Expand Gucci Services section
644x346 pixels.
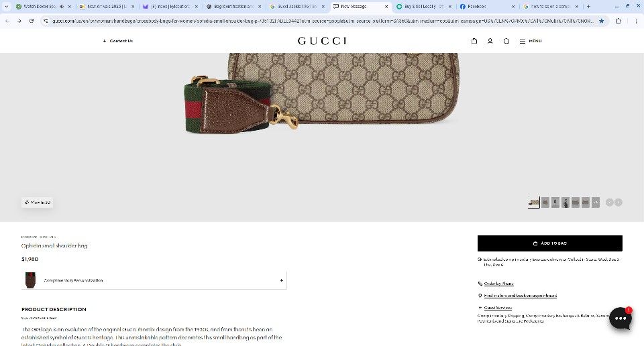pyautogui.click(x=495, y=307)
